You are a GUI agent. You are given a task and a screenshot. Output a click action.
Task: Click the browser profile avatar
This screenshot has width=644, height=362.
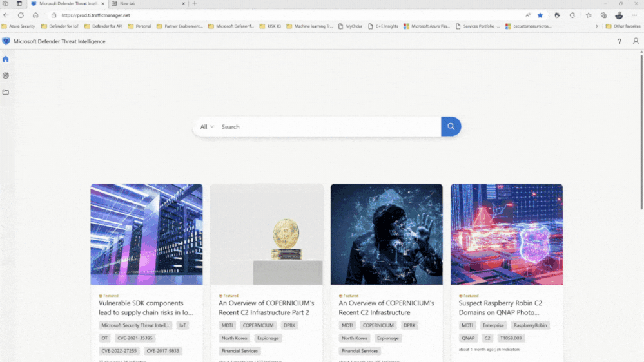pyautogui.click(x=619, y=15)
